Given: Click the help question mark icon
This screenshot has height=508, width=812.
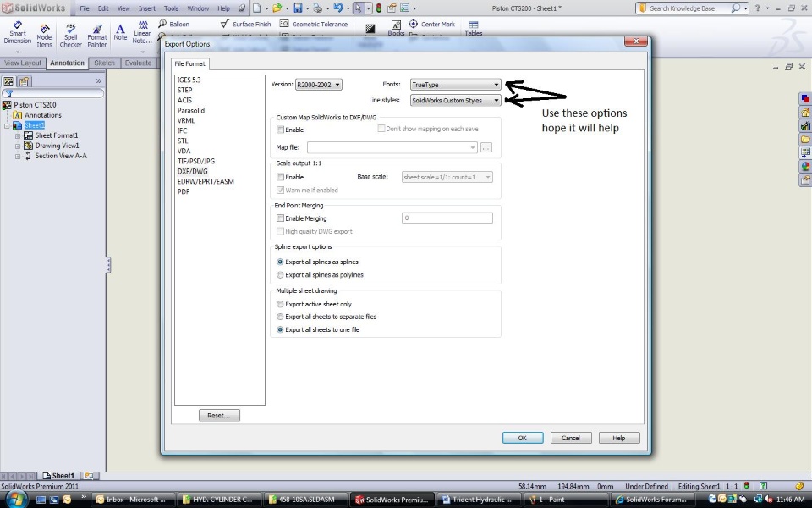Looking at the screenshot, I should click(758, 8).
